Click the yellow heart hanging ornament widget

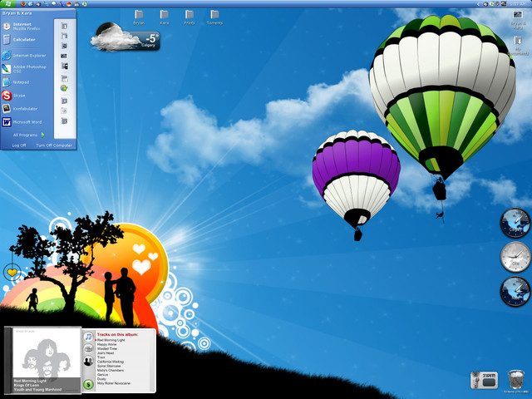pos(12,273)
